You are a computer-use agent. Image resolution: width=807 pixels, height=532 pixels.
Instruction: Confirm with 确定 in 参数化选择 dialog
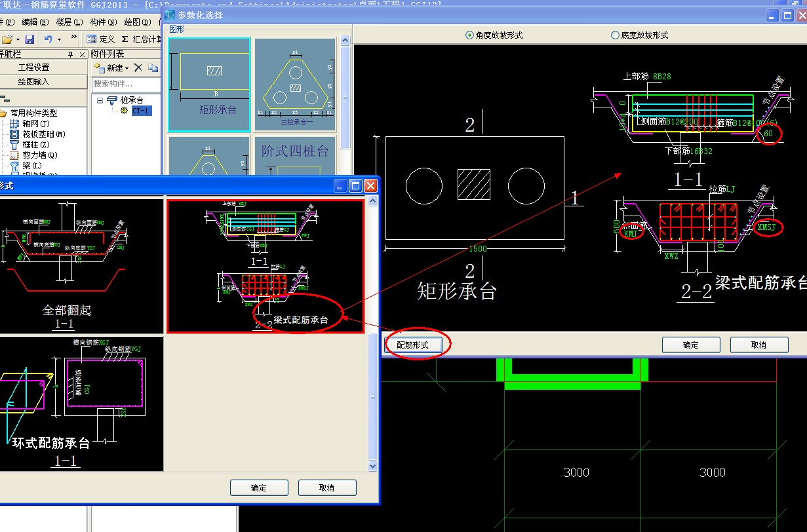(x=691, y=345)
